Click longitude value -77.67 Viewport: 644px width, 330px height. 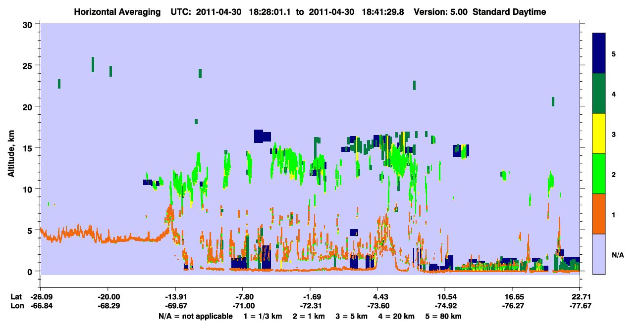pyautogui.click(x=580, y=306)
